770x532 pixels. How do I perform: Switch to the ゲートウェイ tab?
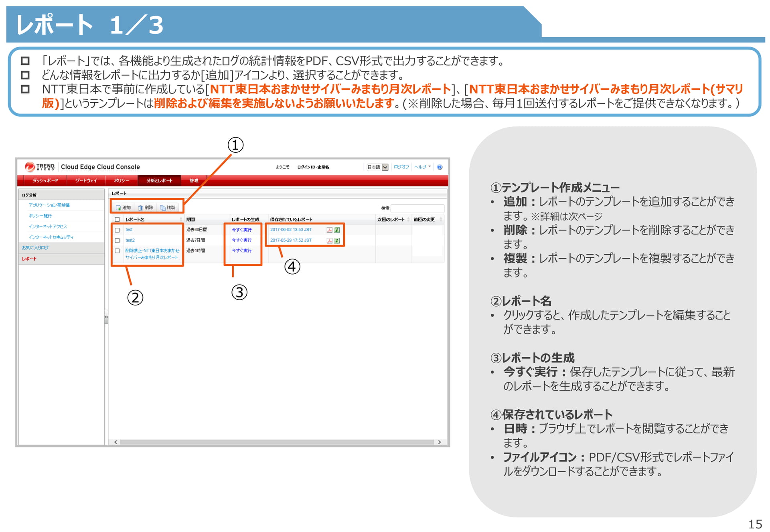coord(86,181)
